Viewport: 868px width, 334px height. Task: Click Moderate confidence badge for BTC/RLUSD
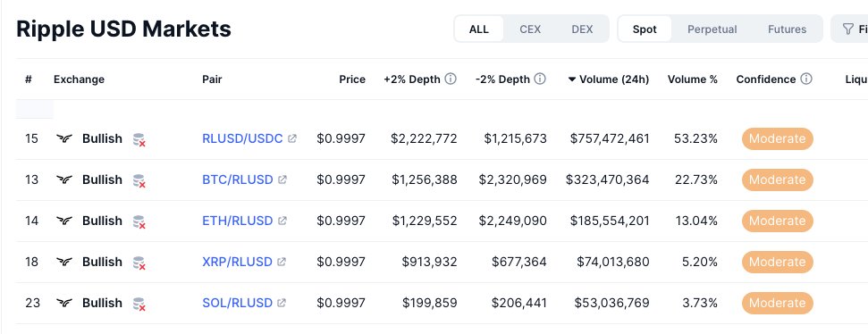click(777, 180)
